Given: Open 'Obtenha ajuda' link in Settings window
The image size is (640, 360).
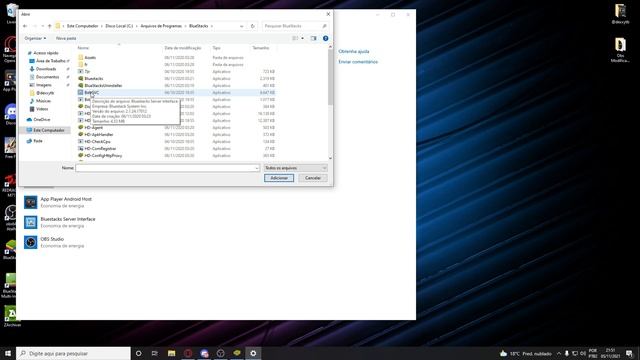Looking at the screenshot, I should pos(353,51).
